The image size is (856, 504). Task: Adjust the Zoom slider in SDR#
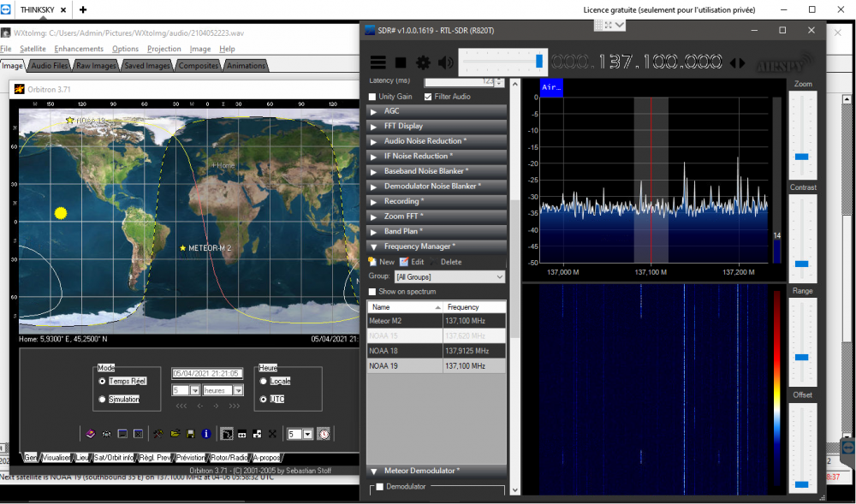click(801, 157)
